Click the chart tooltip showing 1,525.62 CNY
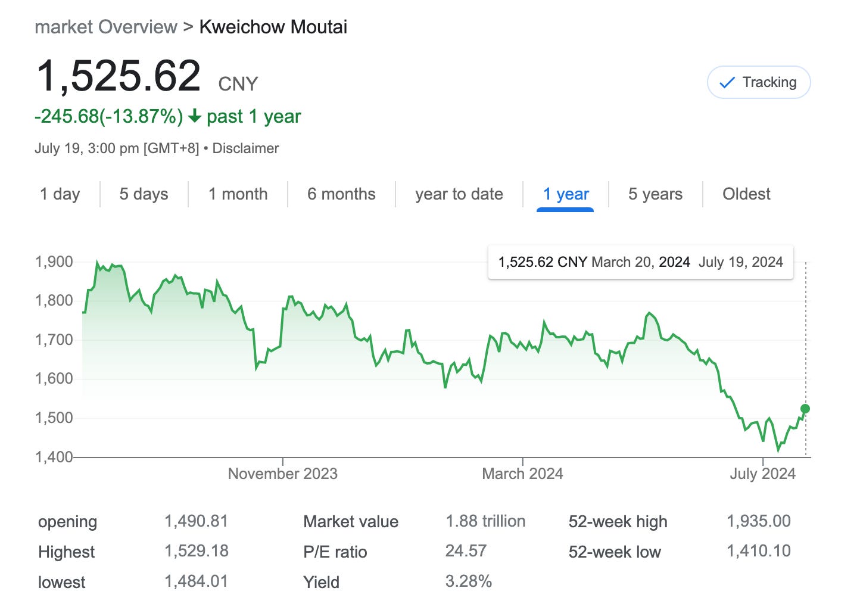Viewport: 860px width, 616px height. (641, 262)
